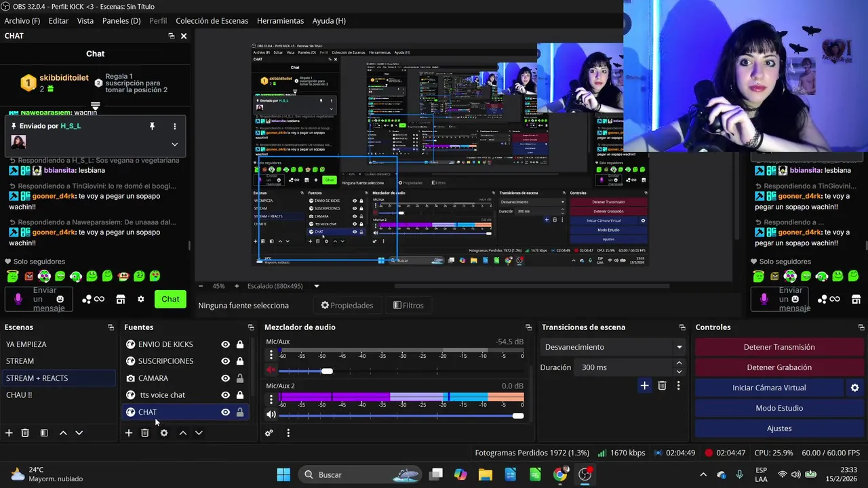Toggle visibility of SUSCRIPCIONES source
Image resolution: width=868 pixels, height=488 pixels.
click(225, 361)
